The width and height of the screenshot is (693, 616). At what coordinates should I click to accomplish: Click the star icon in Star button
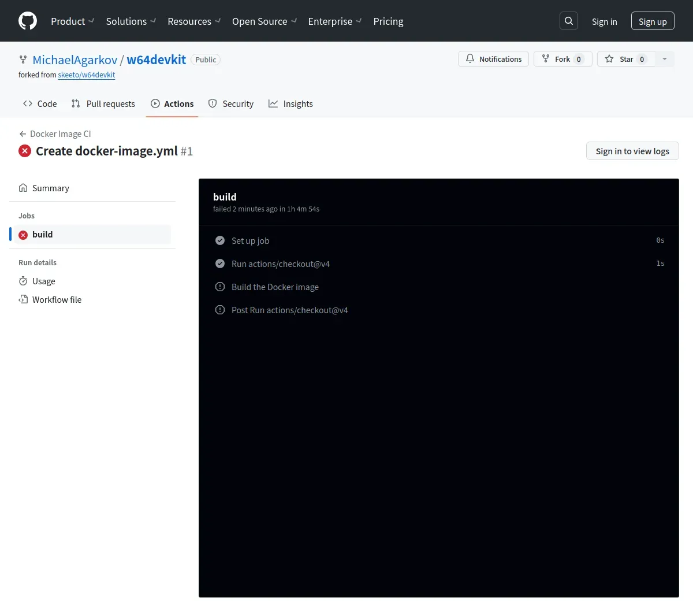tap(609, 59)
